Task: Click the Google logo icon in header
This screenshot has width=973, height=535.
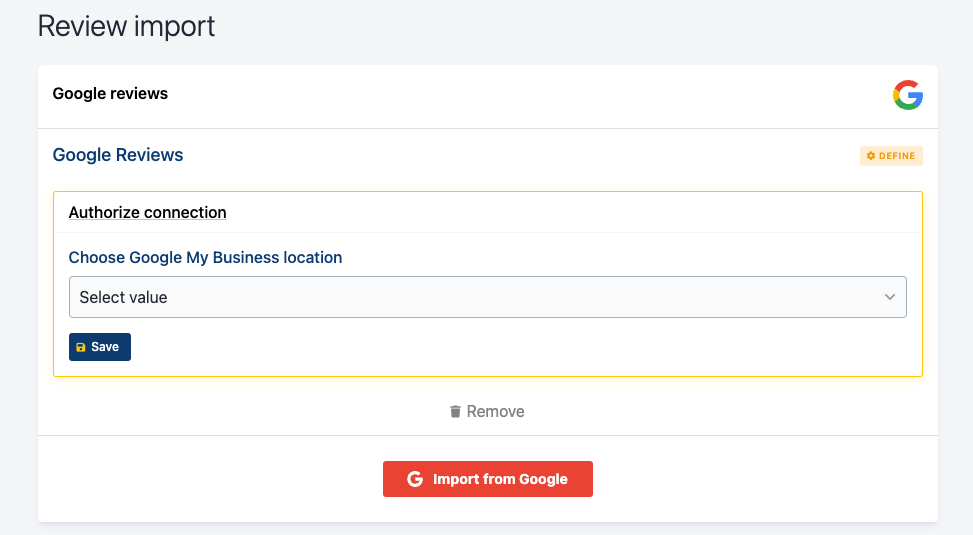Action: (908, 95)
